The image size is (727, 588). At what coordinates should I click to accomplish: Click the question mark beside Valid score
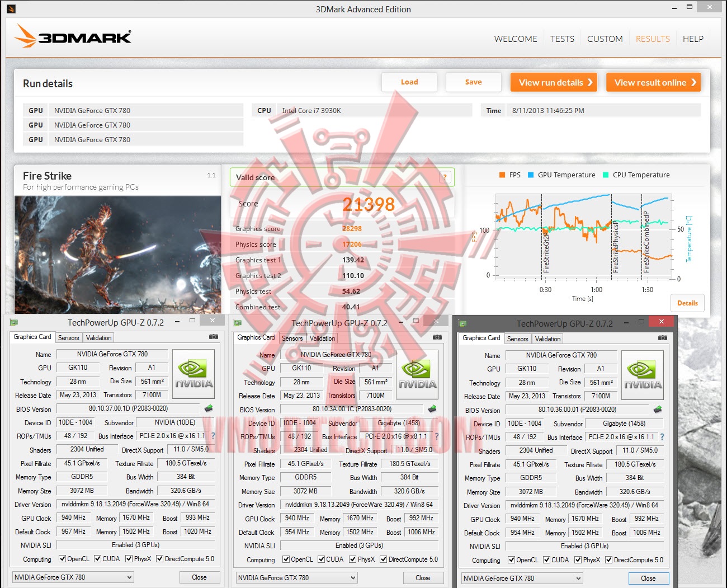[445, 177]
